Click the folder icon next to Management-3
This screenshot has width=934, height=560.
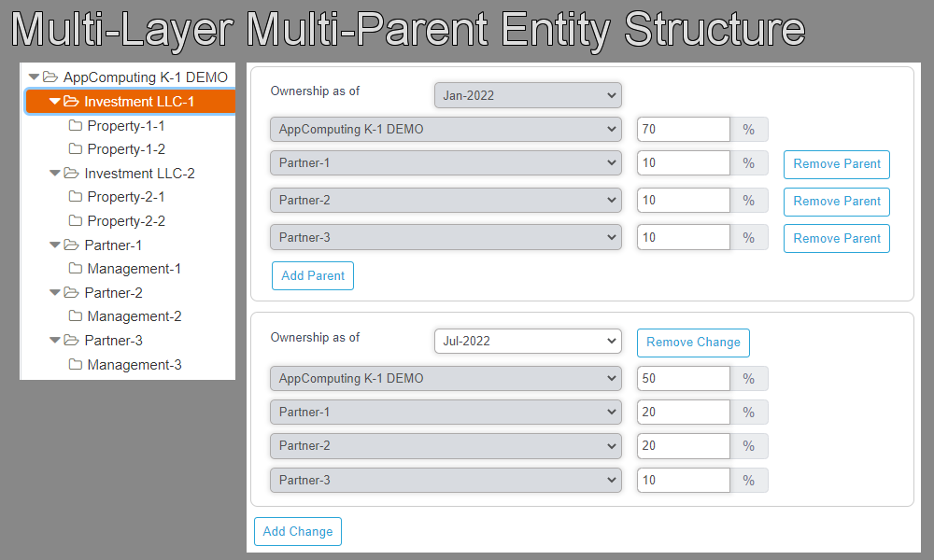[x=76, y=365]
